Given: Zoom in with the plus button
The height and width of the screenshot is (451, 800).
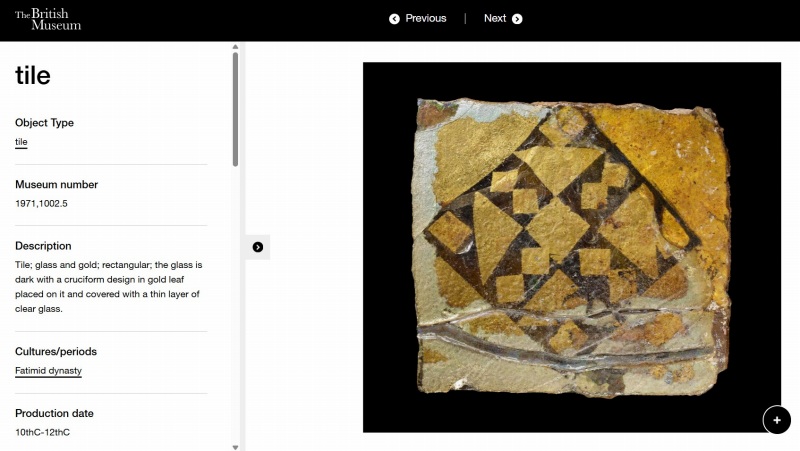Looking at the screenshot, I should 777,420.
